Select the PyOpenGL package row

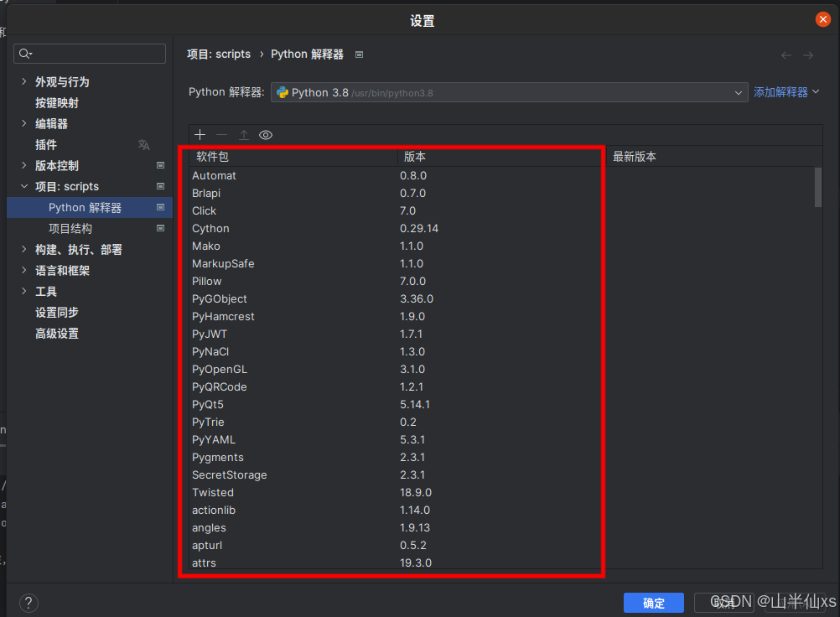click(x=502, y=370)
